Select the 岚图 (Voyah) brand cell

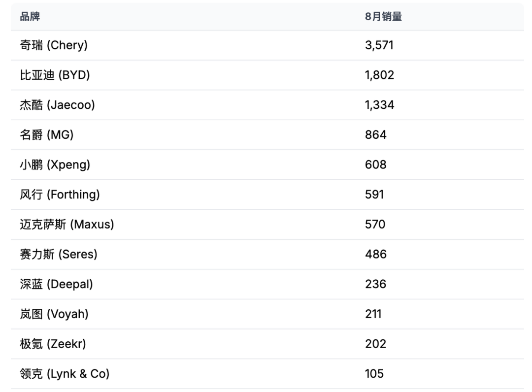click(x=54, y=314)
